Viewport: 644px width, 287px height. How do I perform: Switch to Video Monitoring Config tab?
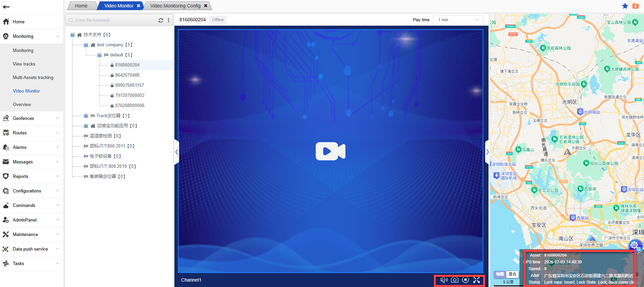tap(175, 6)
